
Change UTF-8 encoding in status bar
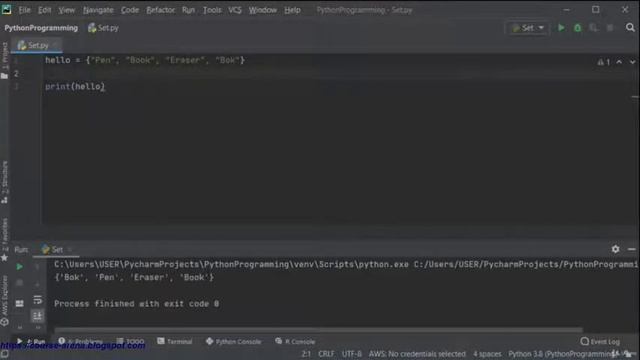click(x=351, y=354)
